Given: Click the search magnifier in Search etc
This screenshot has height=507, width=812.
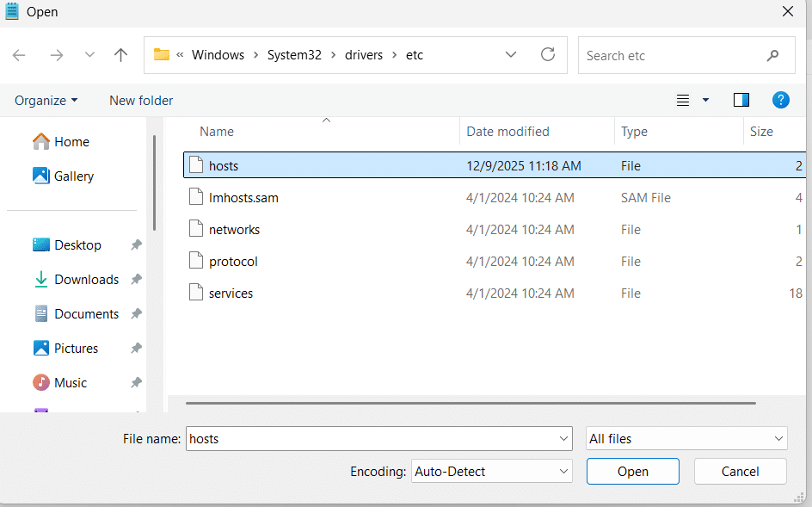Looking at the screenshot, I should (773, 55).
